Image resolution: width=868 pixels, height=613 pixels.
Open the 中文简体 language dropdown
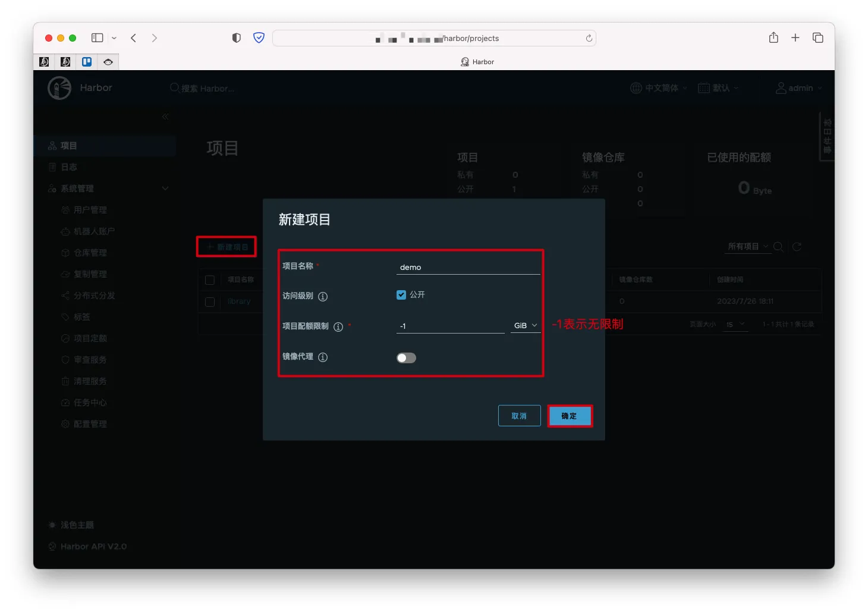659,88
